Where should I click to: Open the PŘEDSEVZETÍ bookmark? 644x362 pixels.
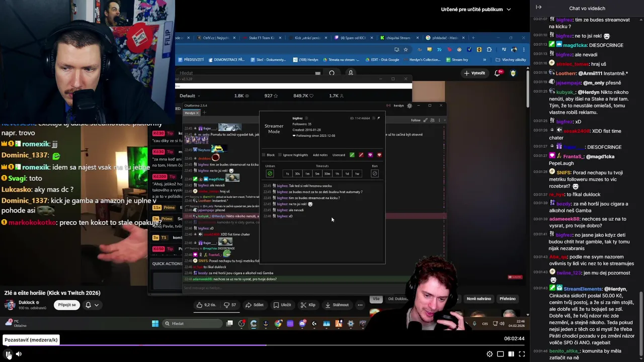click(191, 60)
